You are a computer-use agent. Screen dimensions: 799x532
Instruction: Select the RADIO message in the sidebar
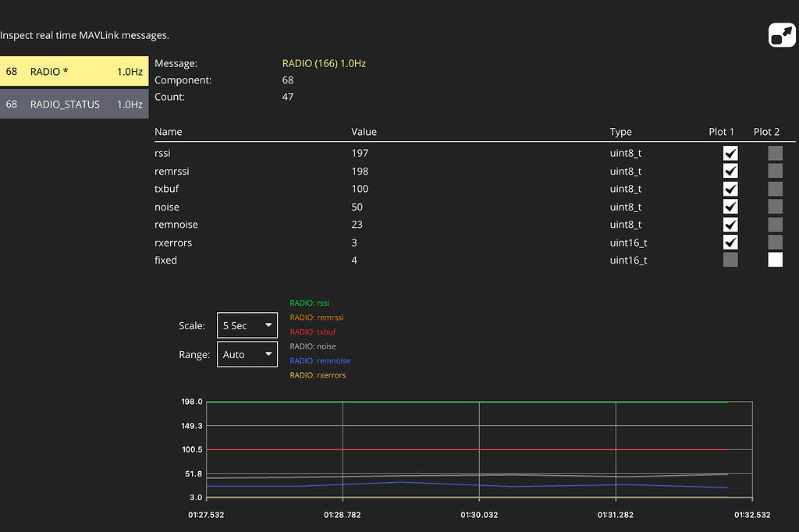(x=74, y=70)
